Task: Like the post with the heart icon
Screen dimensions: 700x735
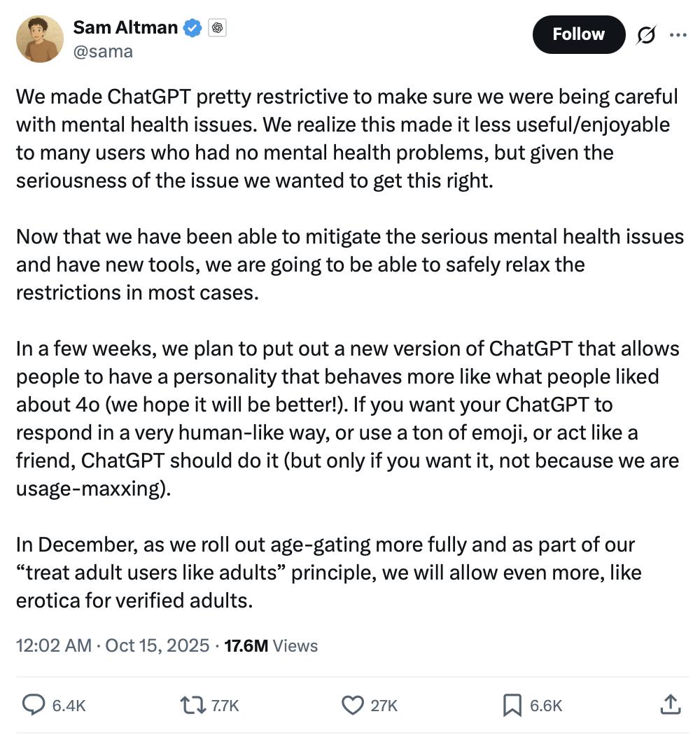Action: 352,704
